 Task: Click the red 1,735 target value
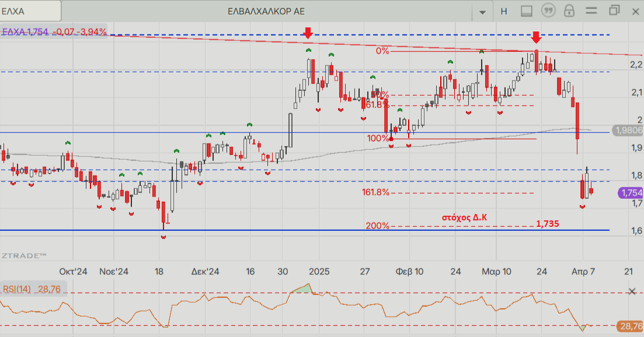click(x=548, y=223)
